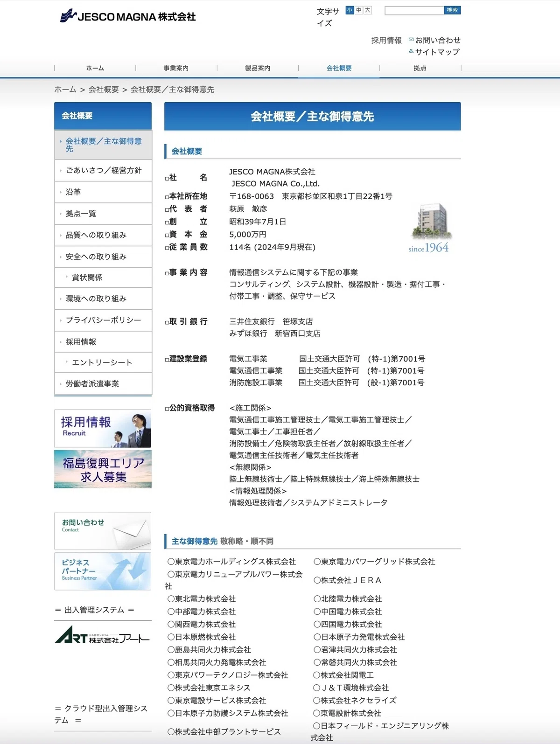This screenshot has width=560, height=744.
Task: Click 株式会社関電工 entry
Action: point(343,675)
